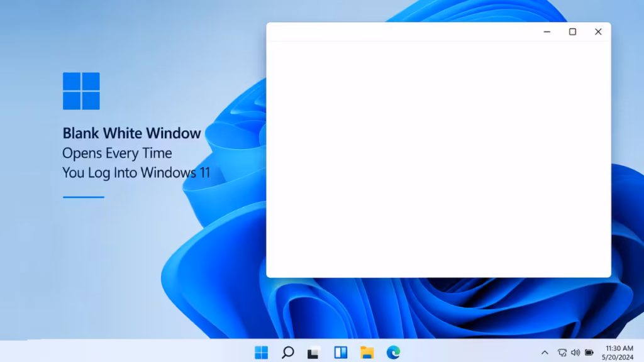Open network status tray icon
Image resolution: width=644 pixels, height=362 pixels.
tap(562, 353)
